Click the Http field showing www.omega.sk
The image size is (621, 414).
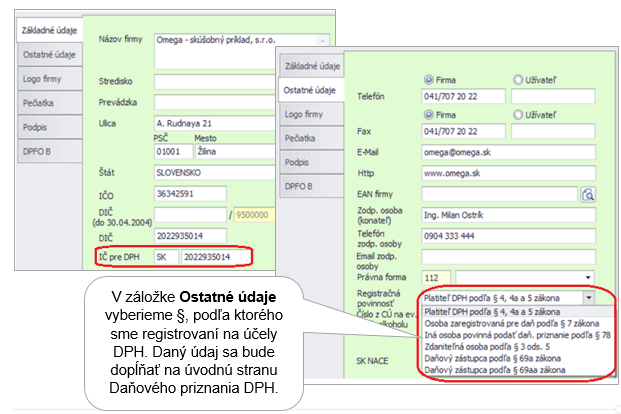(506, 172)
